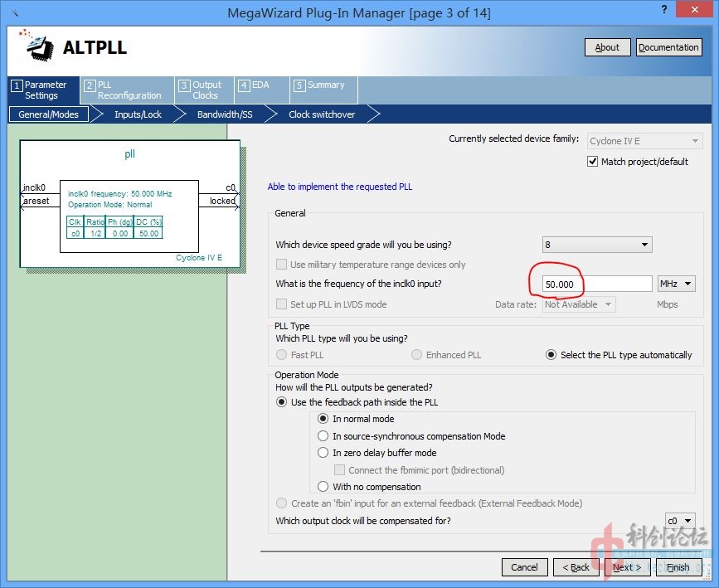Select the Fast PLL radio option

282,355
